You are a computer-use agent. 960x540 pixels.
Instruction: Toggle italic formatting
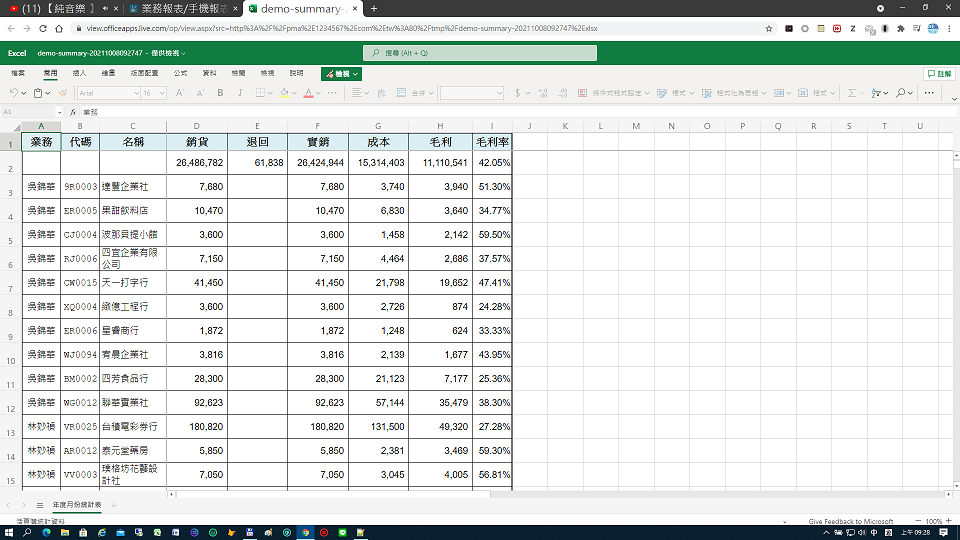pos(240,93)
